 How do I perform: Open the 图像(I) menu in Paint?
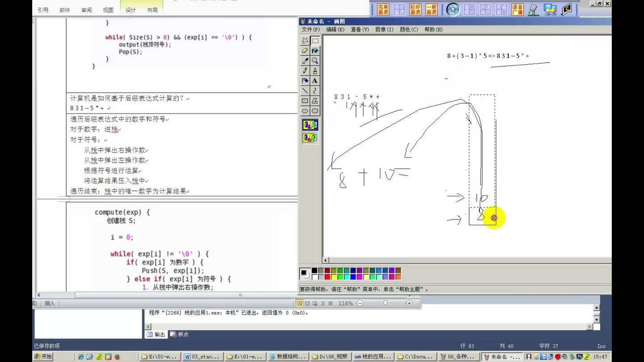pos(384,29)
